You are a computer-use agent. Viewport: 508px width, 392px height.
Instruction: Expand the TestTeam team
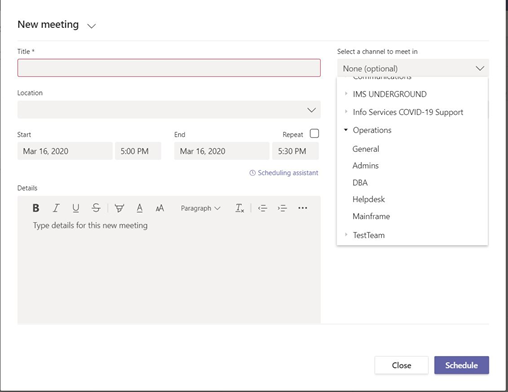point(346,235)
